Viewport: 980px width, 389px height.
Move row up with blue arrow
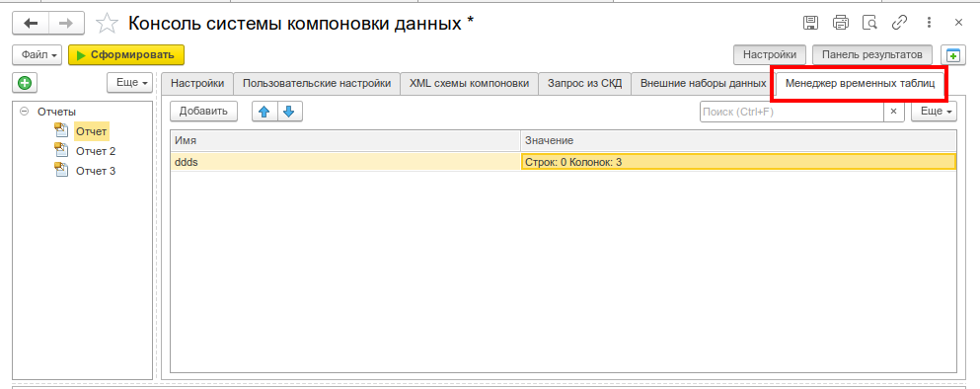264,112
